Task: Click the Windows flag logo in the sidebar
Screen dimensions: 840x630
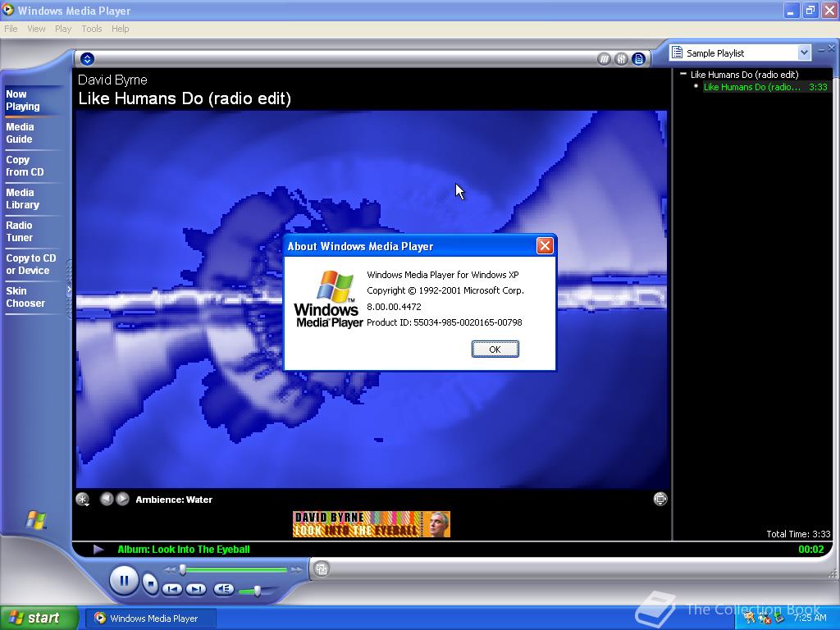Action: (36, 519)
